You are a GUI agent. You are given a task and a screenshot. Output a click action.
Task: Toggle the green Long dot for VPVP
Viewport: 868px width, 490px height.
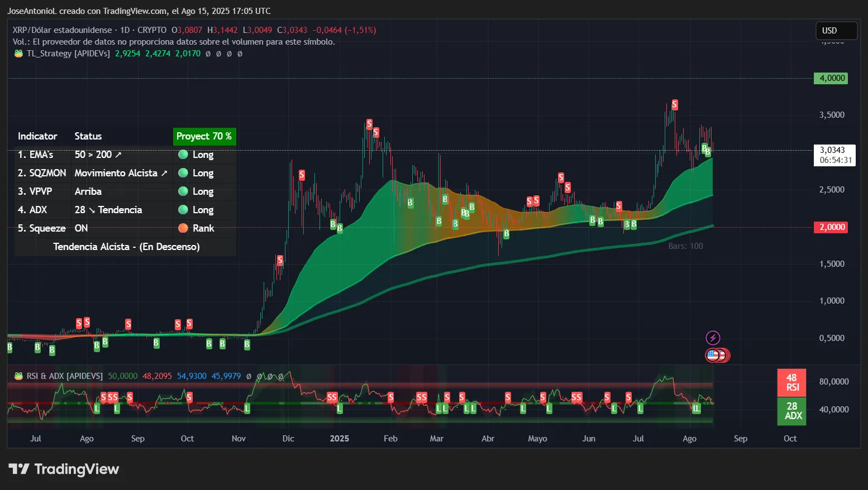click(183, 191)
